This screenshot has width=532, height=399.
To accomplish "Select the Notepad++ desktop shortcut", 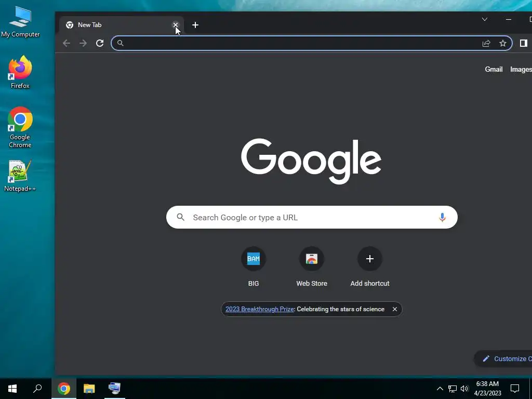I will point(20,176).
